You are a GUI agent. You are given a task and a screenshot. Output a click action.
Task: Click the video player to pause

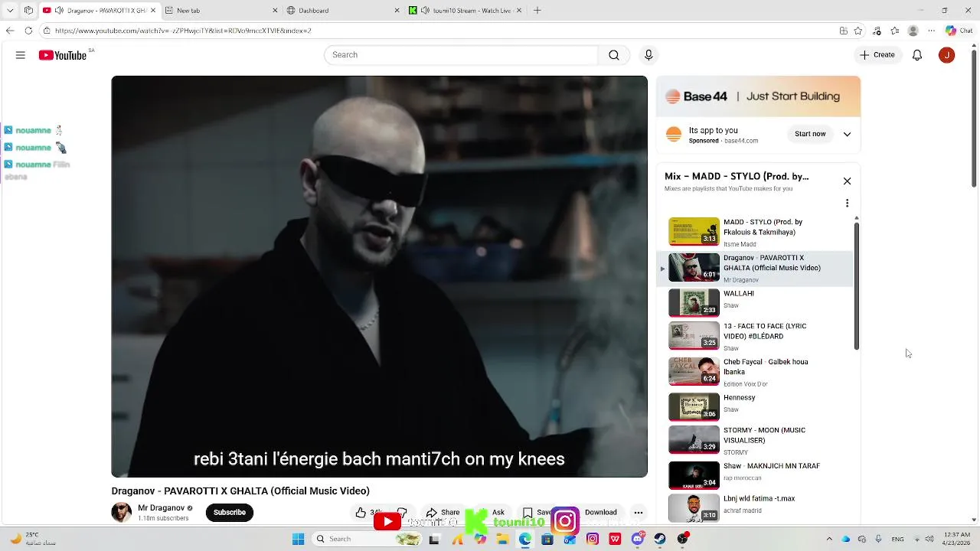[379, 276]
